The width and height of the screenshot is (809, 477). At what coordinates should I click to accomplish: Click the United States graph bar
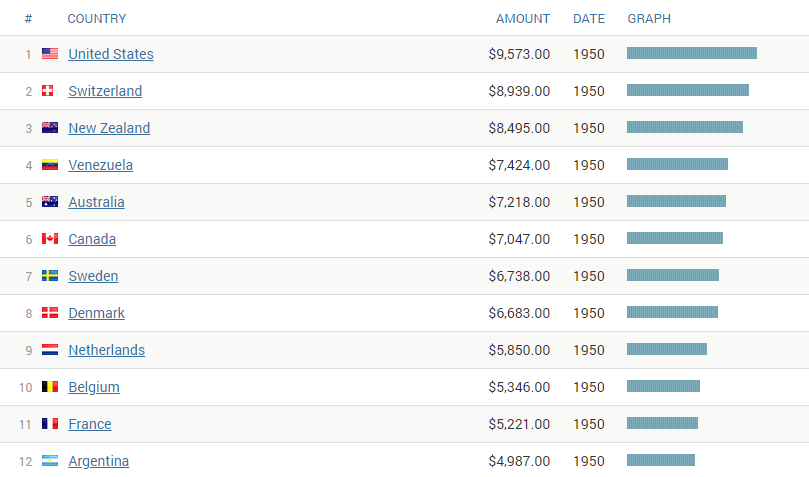pos(691,54)
